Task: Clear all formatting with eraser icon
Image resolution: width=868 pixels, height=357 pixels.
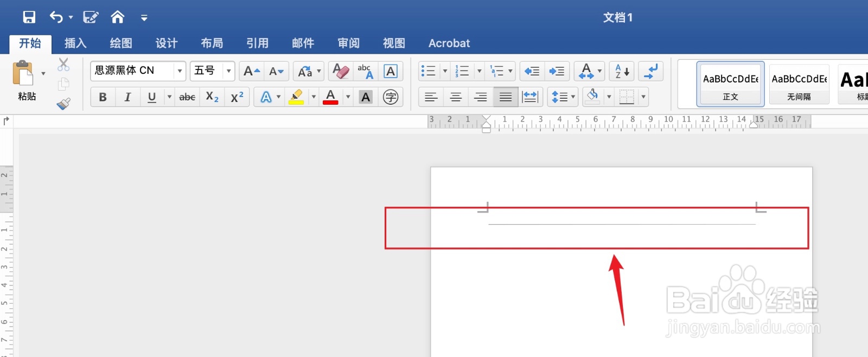Action: point(341,71)
